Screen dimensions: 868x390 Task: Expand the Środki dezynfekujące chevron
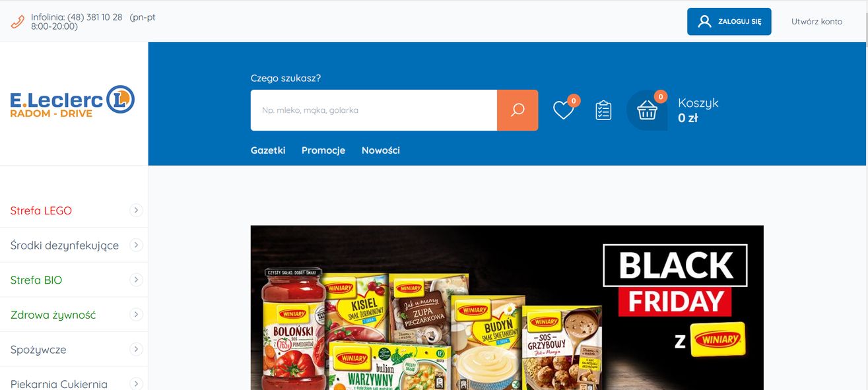click(x=136, y=245)
